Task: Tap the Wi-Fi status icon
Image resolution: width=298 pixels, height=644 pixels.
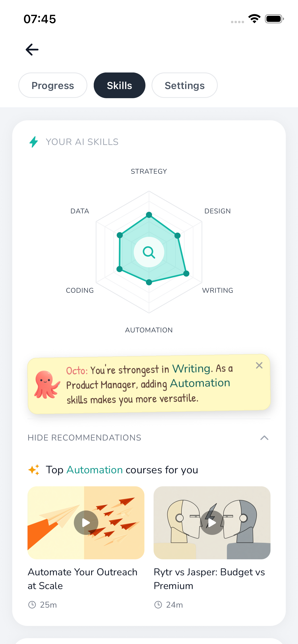Action: (254, 19)
